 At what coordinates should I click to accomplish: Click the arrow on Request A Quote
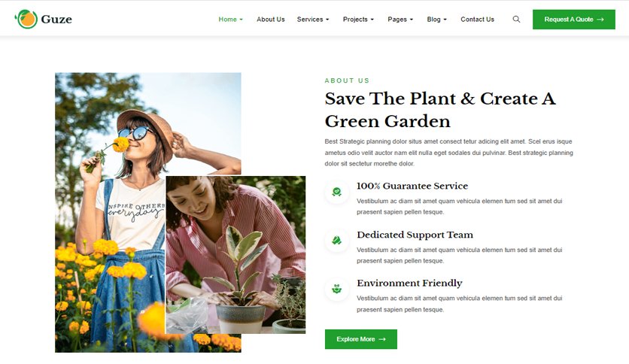pos(600,20)
